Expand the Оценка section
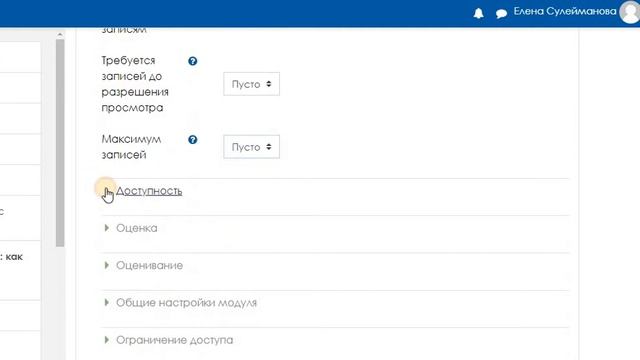This screenshot has width=640, height=360. [x=136, y=228]
